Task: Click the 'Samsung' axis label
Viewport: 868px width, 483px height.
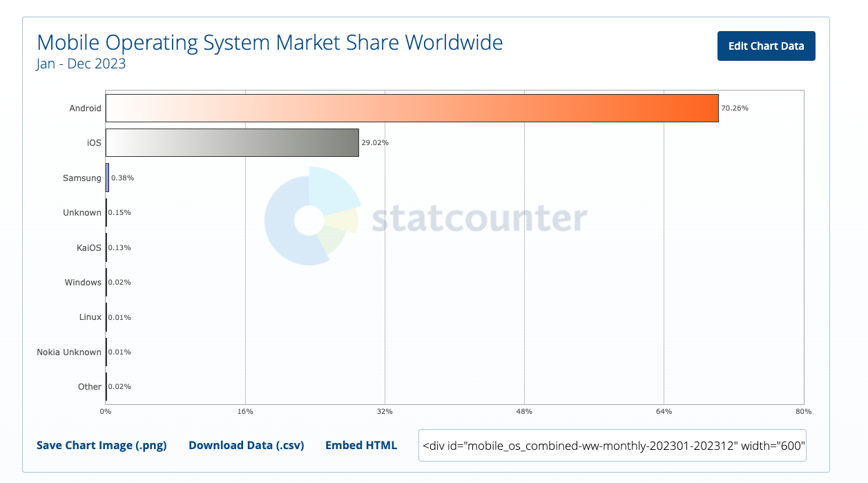Action: point(82,178)
